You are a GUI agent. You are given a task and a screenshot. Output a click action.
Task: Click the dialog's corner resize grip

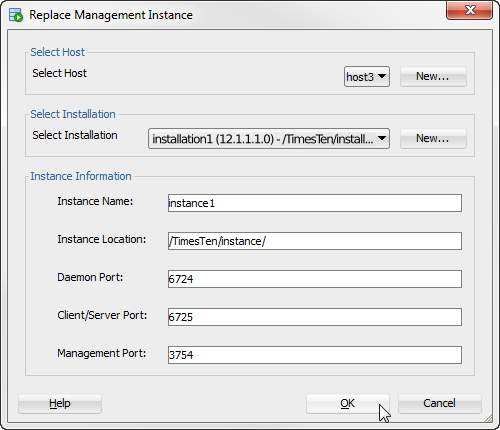tap(488, 418)
